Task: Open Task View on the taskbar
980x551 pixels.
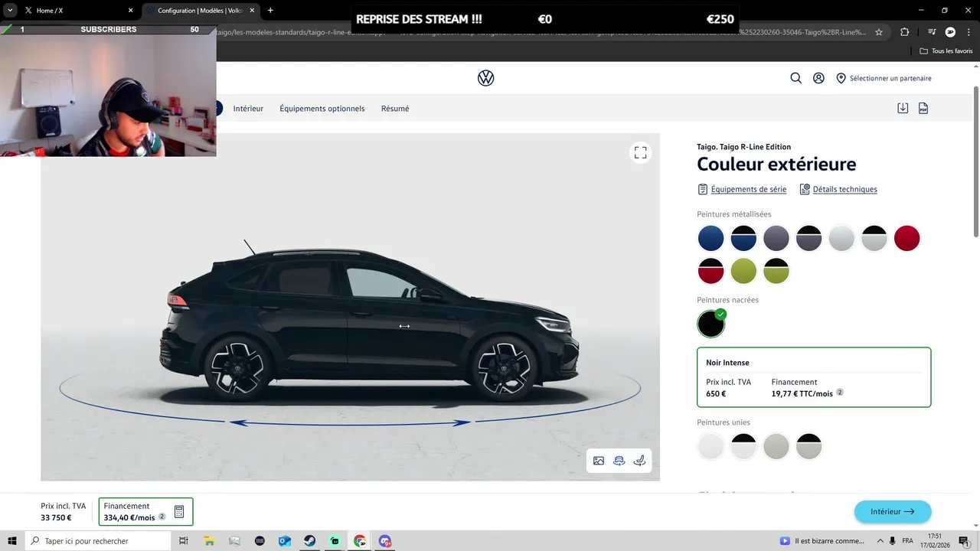Action: click(x=184, y=541)
